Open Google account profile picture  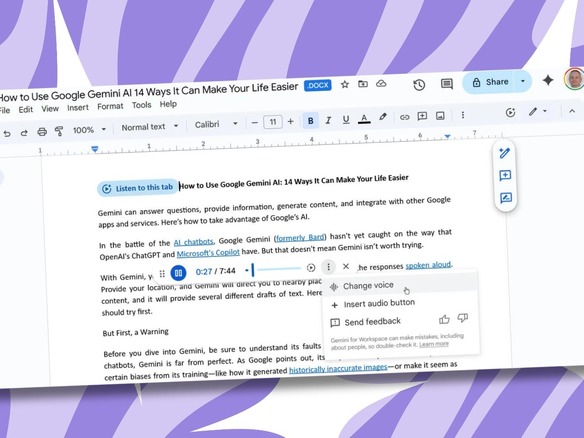[x=574, y=79]
